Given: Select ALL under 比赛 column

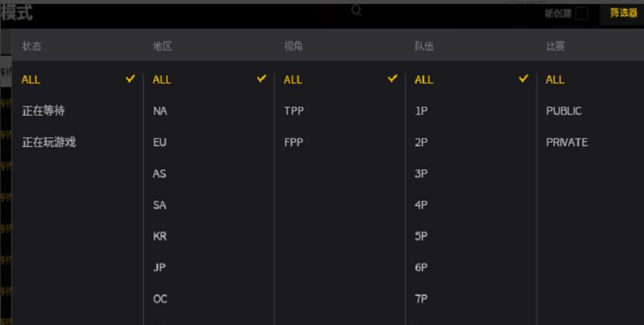Looking at the screenshot, I should pyautogui.click(x=555, y=79).
